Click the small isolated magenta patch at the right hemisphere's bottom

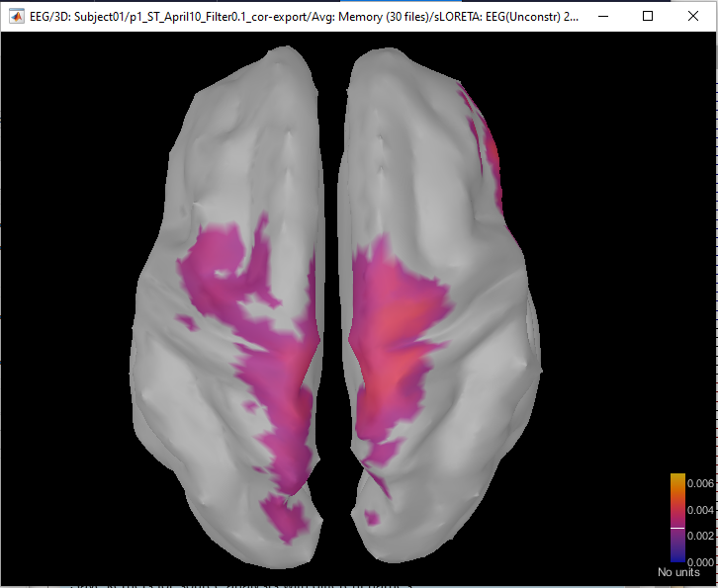pos(372,518)
